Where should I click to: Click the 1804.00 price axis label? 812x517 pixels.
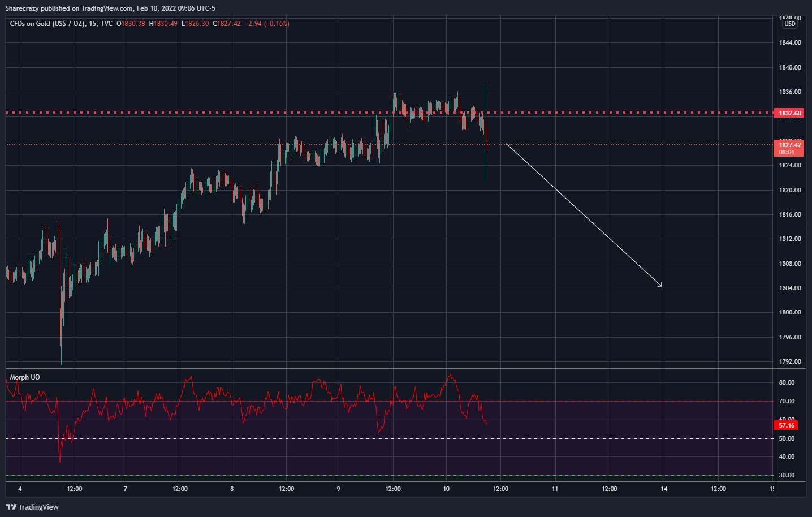[790, 288]
